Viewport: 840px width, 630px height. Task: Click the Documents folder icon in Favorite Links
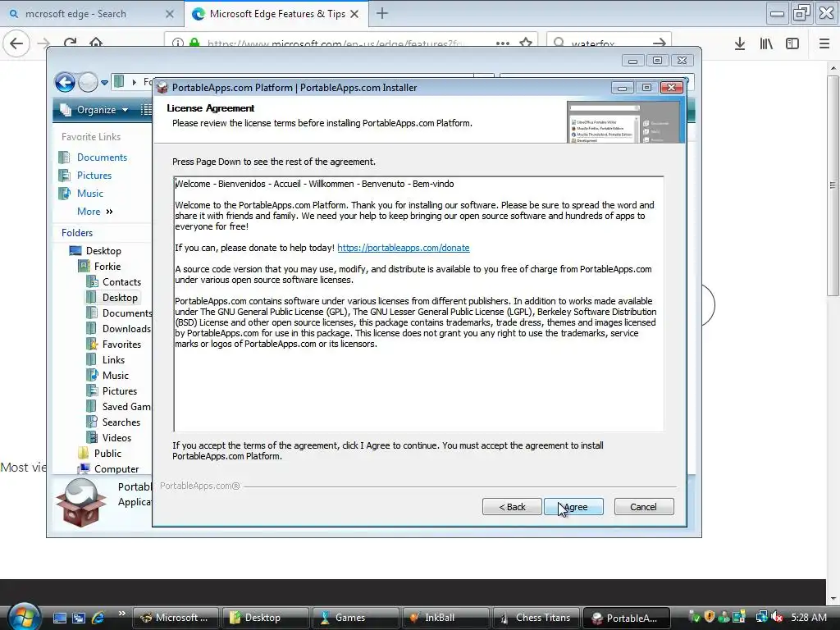[x=64, y=157]
